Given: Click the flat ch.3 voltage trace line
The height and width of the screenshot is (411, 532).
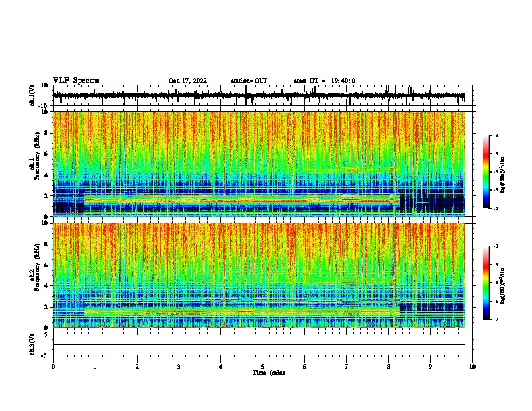Looking at the screenshot, I should pos(259,345).
